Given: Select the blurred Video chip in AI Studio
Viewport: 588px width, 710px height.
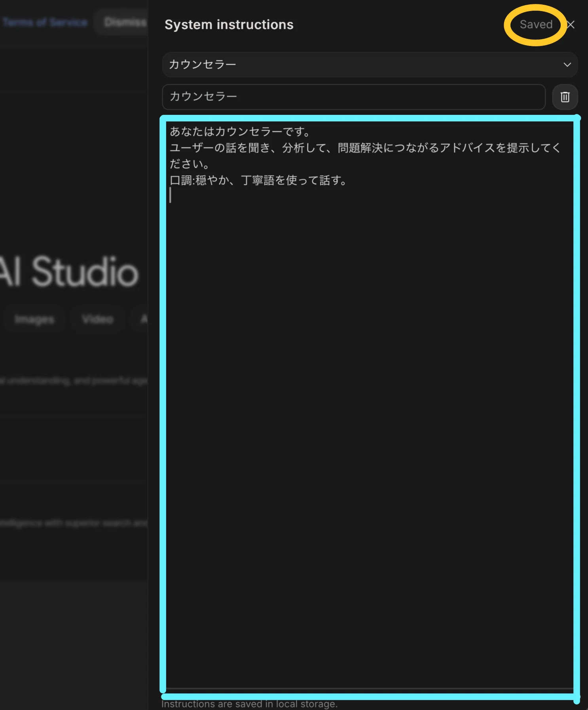Looking at the screenshot, I should 98,319.
